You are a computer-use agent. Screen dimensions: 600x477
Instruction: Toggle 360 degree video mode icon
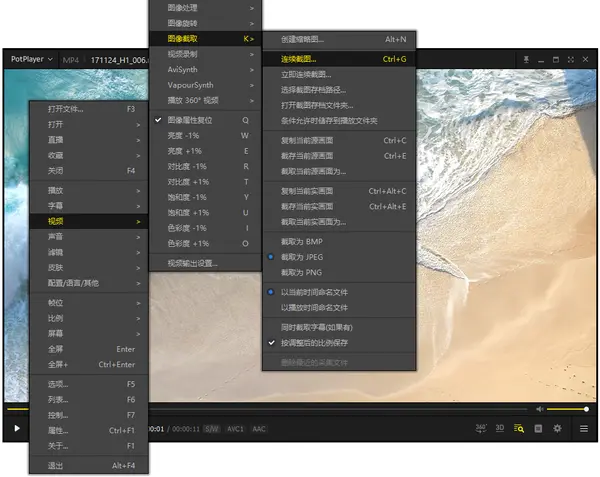click(x=481, y=428)
